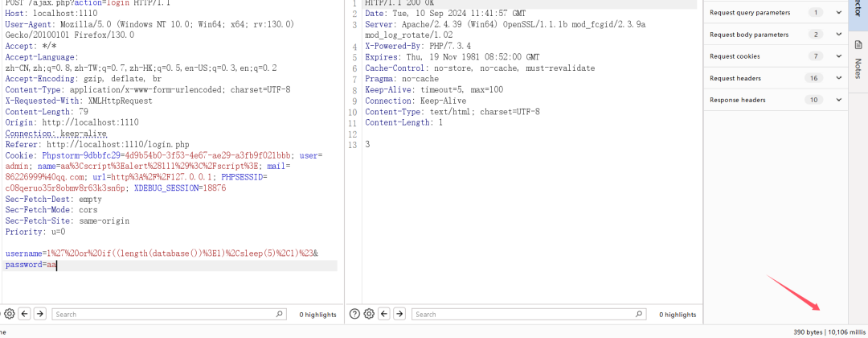Click the Origin http://localhost:1110 line

click(x=72, y=122)
